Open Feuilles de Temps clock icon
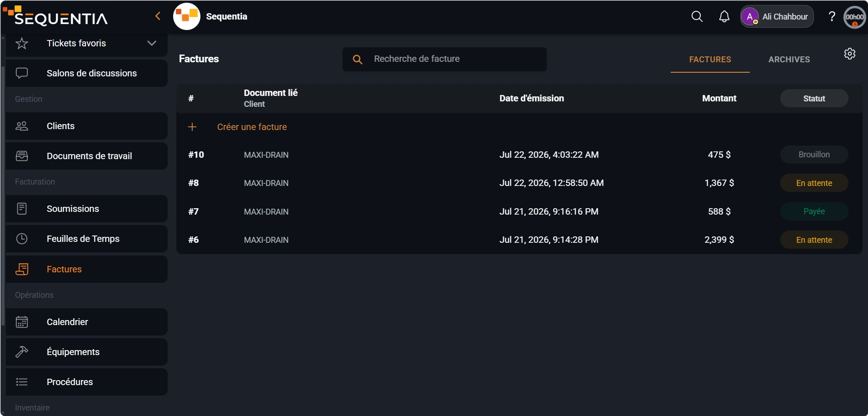868x416 pixels. pos(22,239)
